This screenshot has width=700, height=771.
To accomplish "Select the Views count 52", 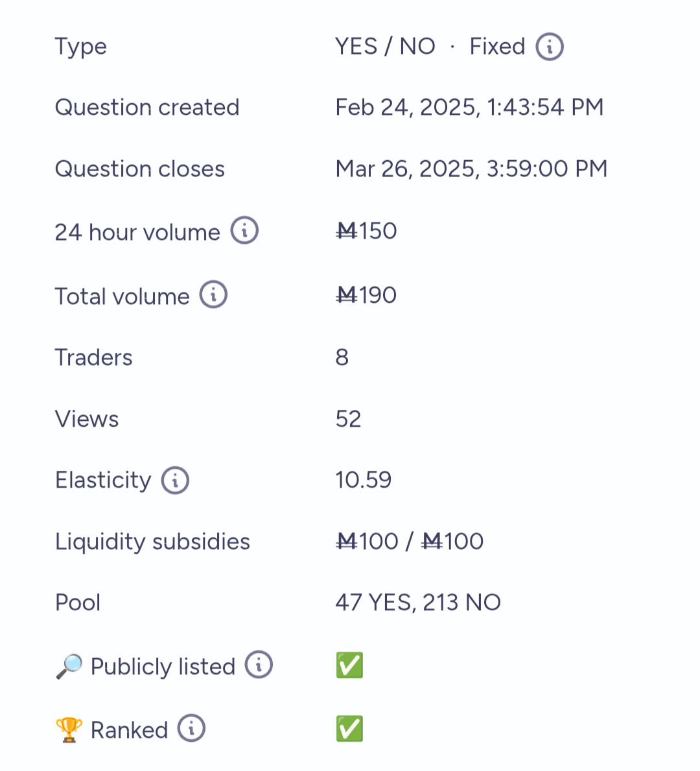I will click(x=349, y=420).
